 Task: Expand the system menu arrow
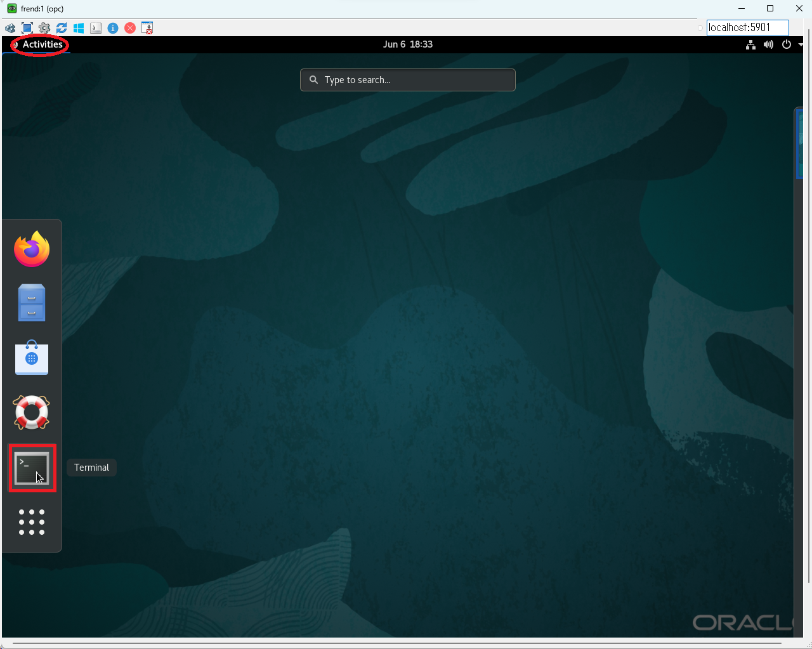coord(801,44)
